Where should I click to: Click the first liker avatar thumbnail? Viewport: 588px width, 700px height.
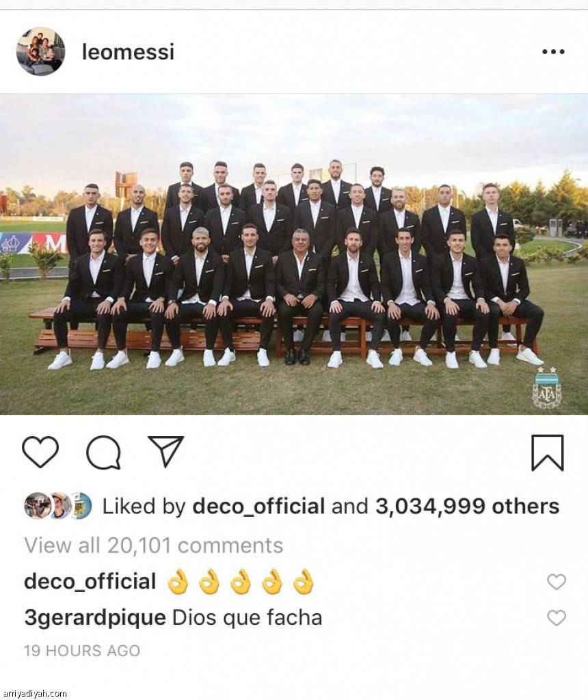tap(37, 505)
